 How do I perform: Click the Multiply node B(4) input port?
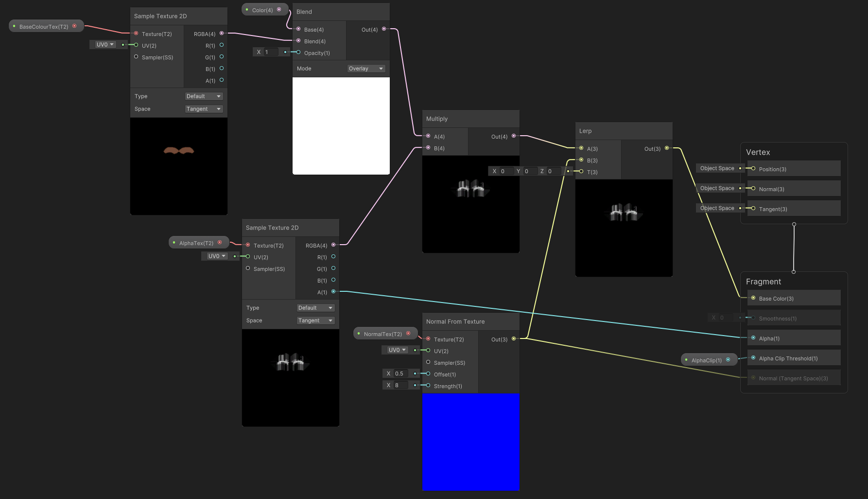[428, 147]
